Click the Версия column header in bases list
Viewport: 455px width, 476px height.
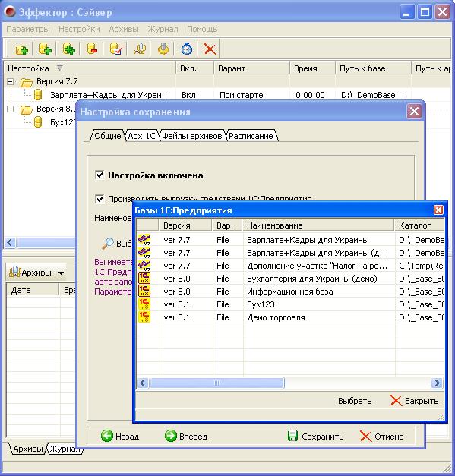pyautogui.click(x=185, y=225)
